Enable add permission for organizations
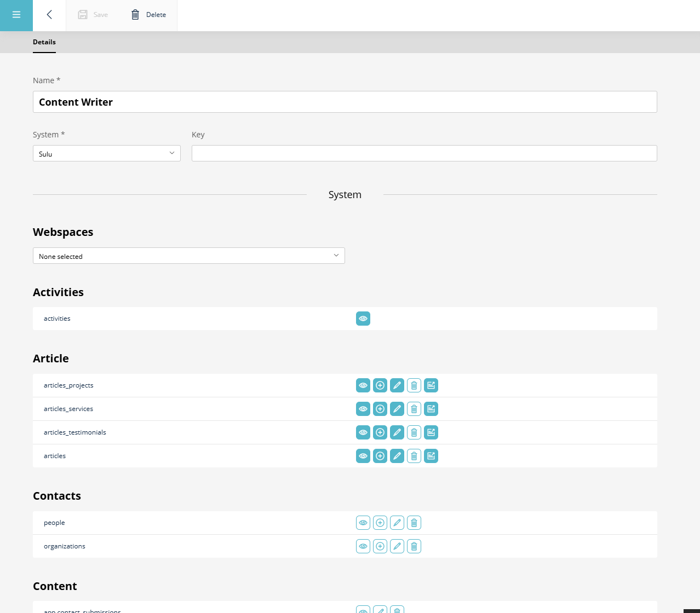The image size is (700, 613). pos(380,546)
